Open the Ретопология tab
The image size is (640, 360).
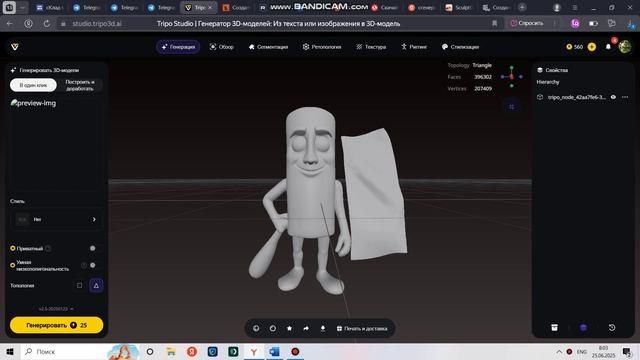coord(322,47)
